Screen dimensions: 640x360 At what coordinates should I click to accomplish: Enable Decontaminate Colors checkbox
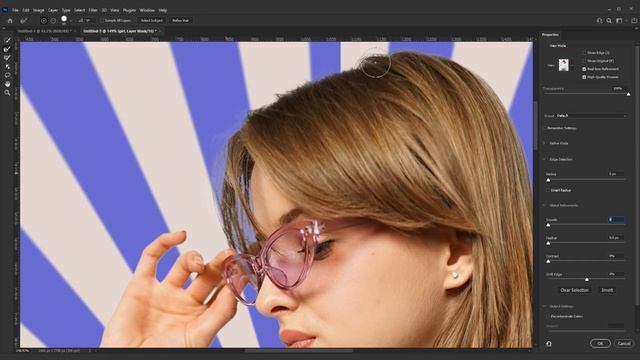548,316
